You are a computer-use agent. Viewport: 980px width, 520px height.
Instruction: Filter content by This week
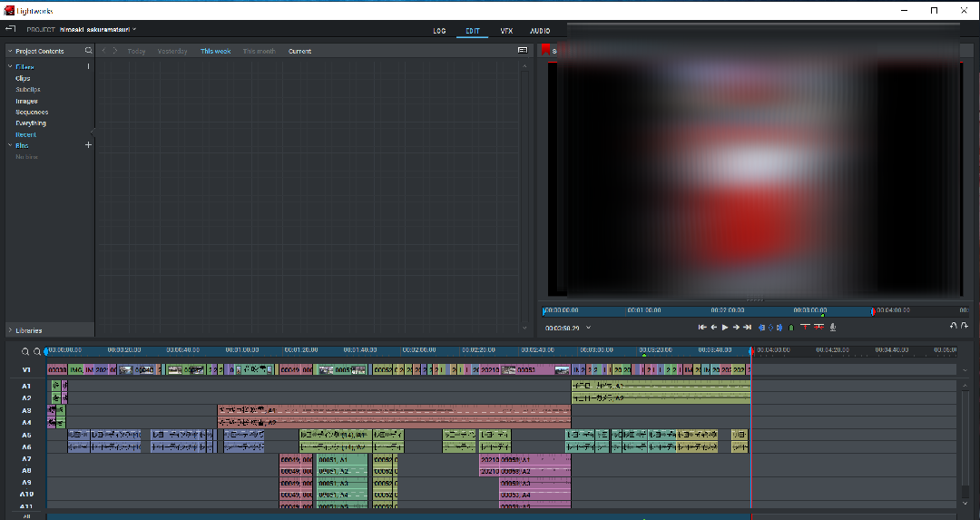[x=216, y=52]
